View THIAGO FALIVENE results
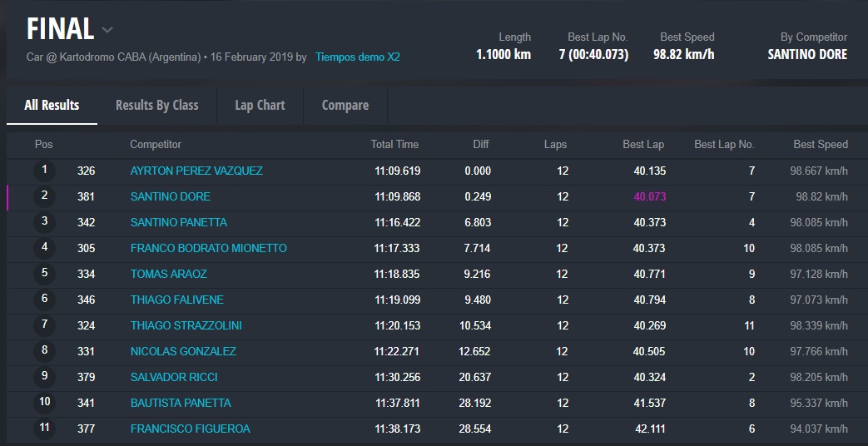 (x=177, y=300)
